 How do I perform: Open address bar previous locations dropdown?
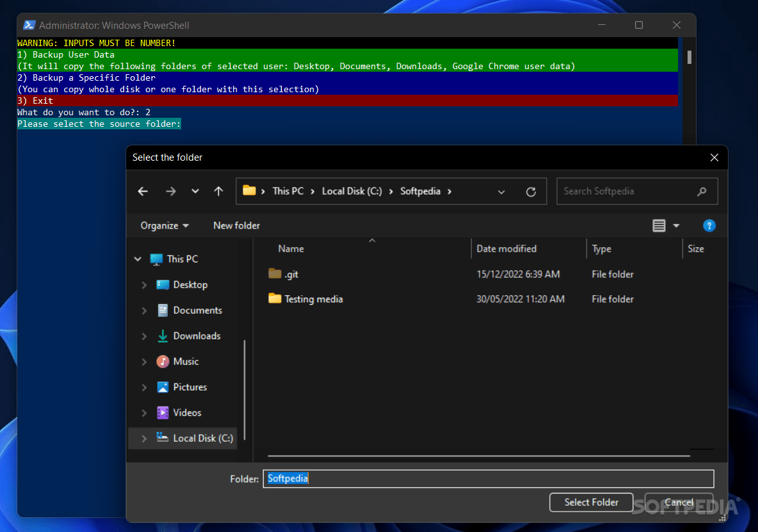pyautogui.click(x=501, y=192)
